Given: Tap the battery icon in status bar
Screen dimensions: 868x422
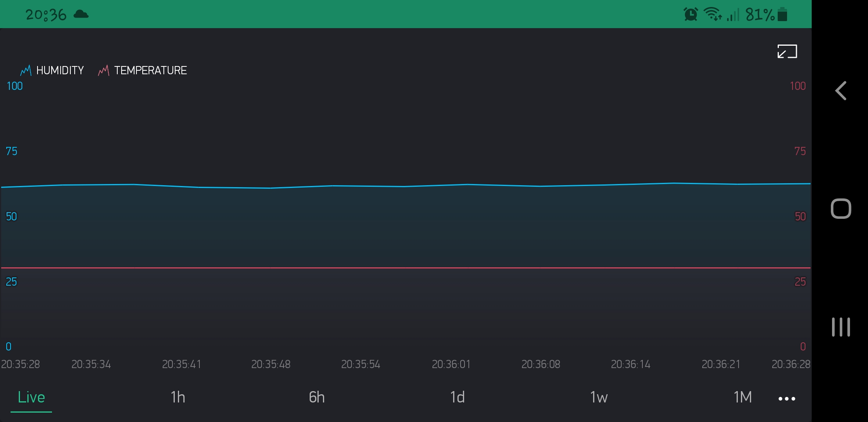Looking at the screenshot, I should coord(782,14).
